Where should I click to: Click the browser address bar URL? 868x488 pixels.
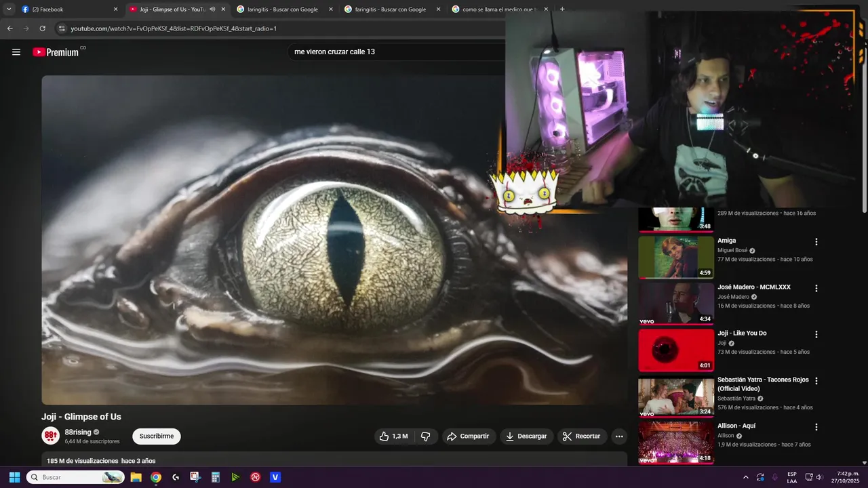pos(174,28)
